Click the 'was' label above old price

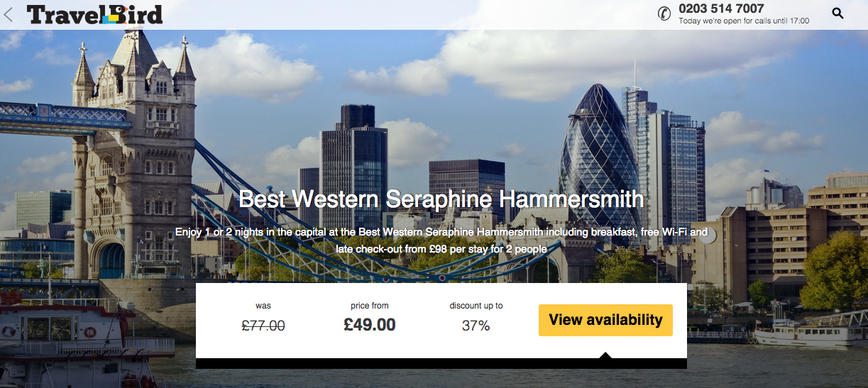tap(263, 306)
